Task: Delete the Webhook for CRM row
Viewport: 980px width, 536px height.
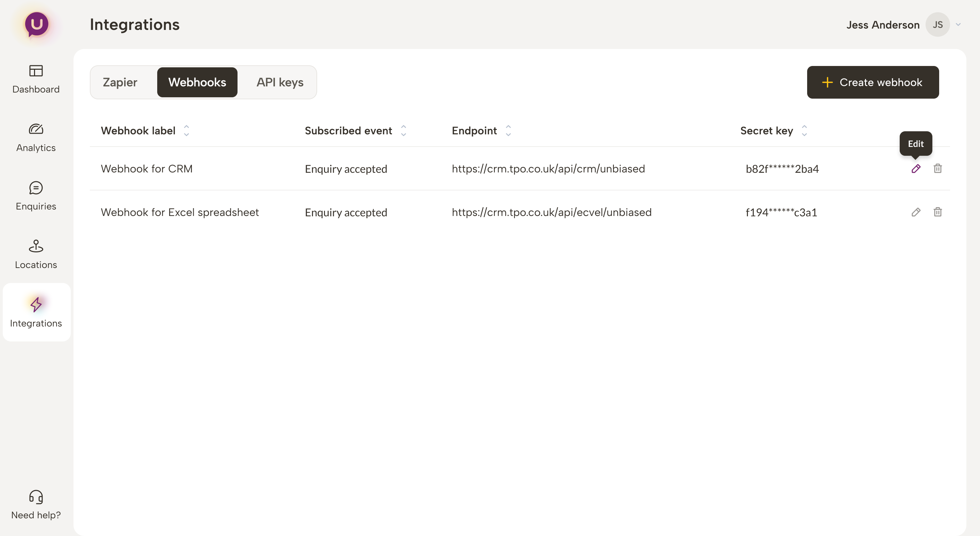Action: click(937, 168)
